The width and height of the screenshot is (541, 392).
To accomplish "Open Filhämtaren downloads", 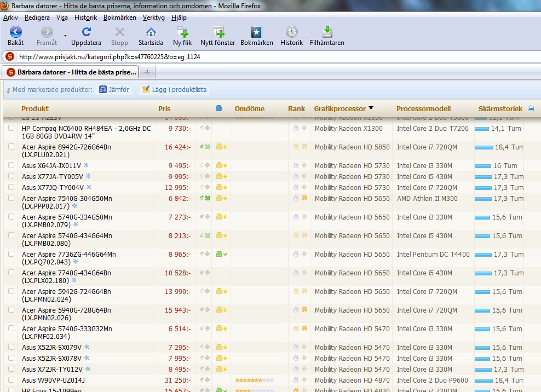I will 327,36.
